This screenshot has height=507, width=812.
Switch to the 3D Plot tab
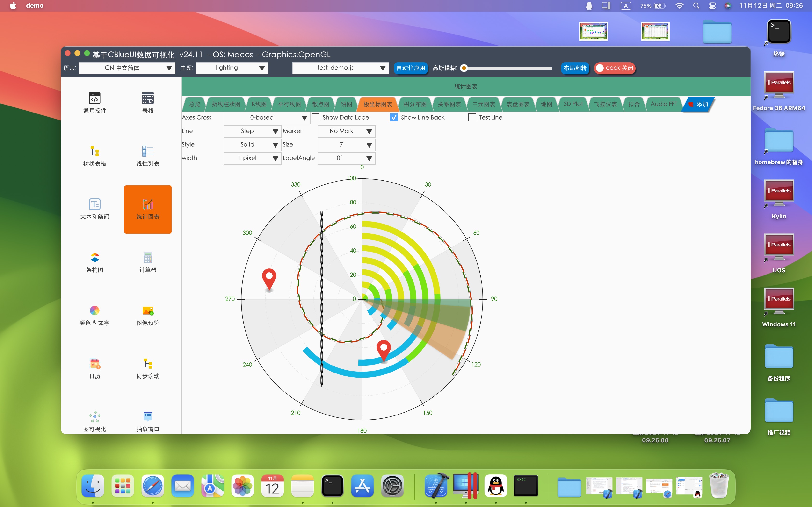pos(573,104)
